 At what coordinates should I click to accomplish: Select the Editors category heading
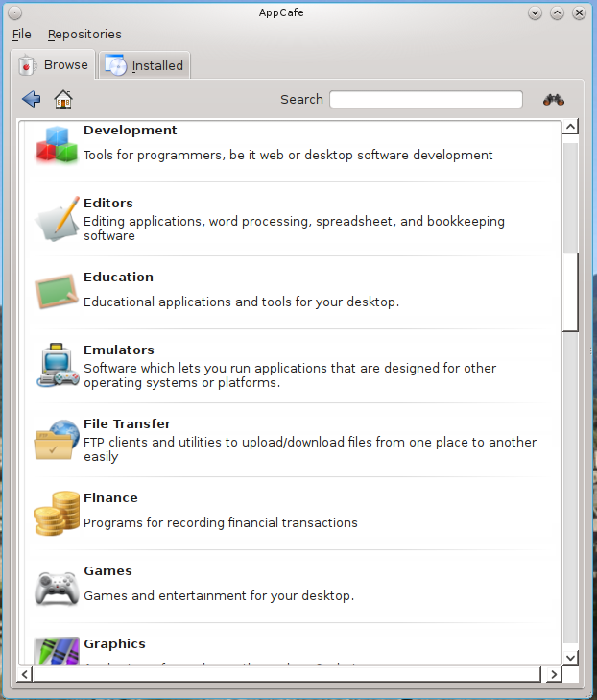(x=108, y=204)
